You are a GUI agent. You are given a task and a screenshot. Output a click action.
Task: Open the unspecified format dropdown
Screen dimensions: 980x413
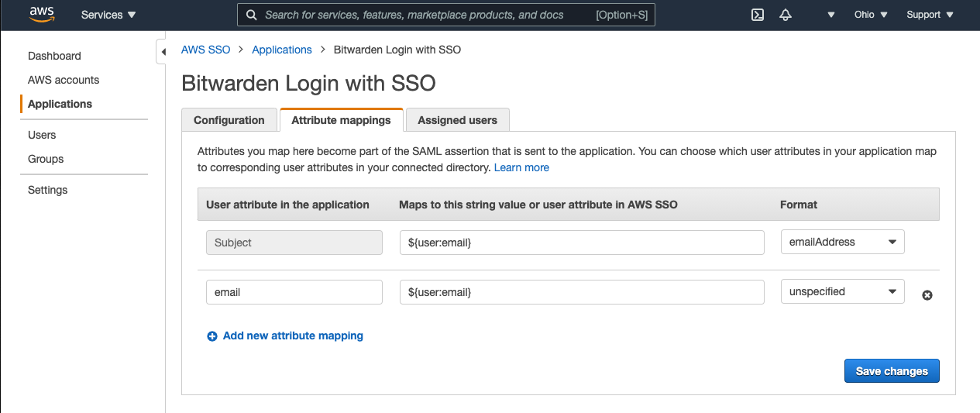[842, 291]
